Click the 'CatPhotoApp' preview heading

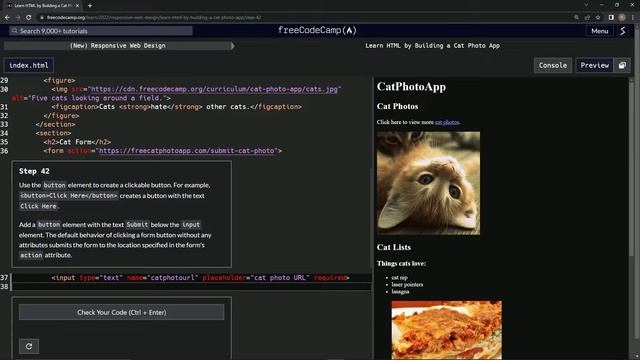pyautogui.click(x=411, y=87)
